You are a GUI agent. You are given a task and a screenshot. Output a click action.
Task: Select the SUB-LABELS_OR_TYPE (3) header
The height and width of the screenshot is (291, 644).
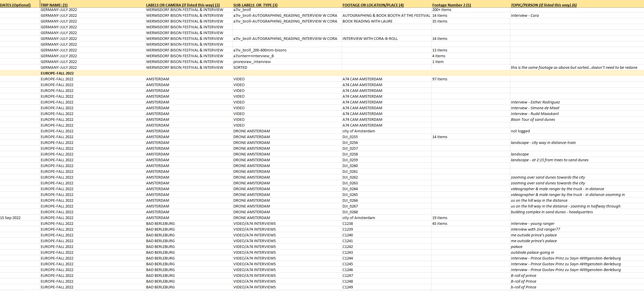[255, 5]
